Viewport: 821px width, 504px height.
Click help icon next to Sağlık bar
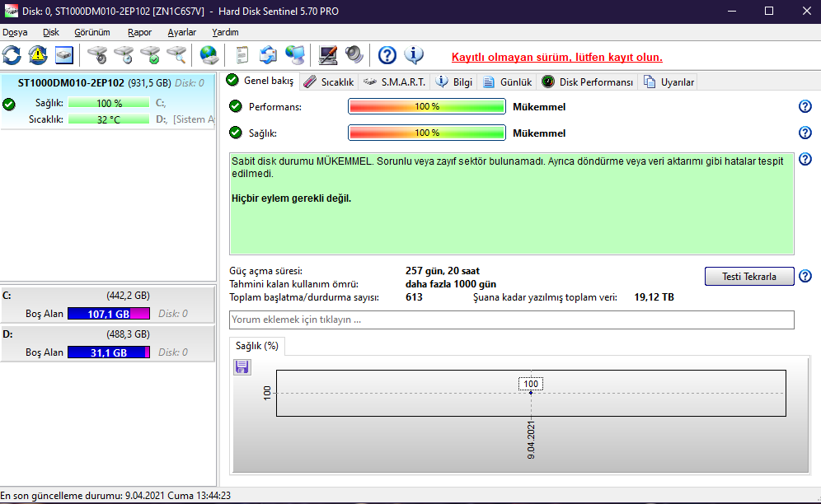[x=805, y=133]
